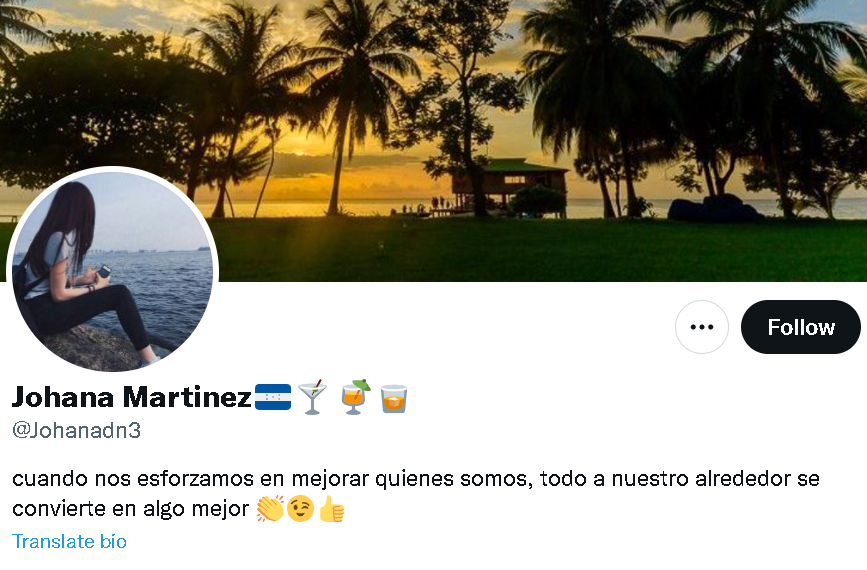This screenshot has height=570, width=867.
Task: Click the martini cocktail glass emoji
Action: tap(312, 397)
